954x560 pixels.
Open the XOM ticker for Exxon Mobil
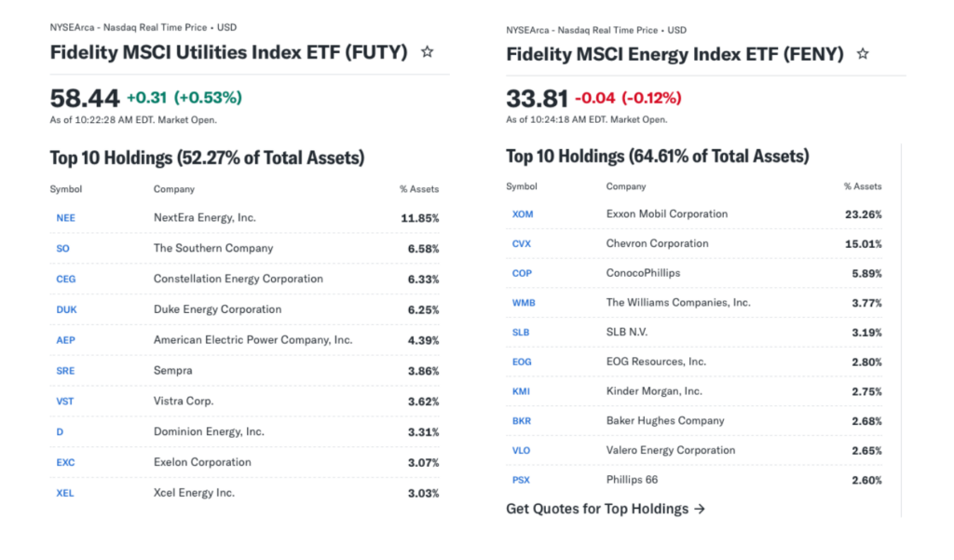(523, 214)
